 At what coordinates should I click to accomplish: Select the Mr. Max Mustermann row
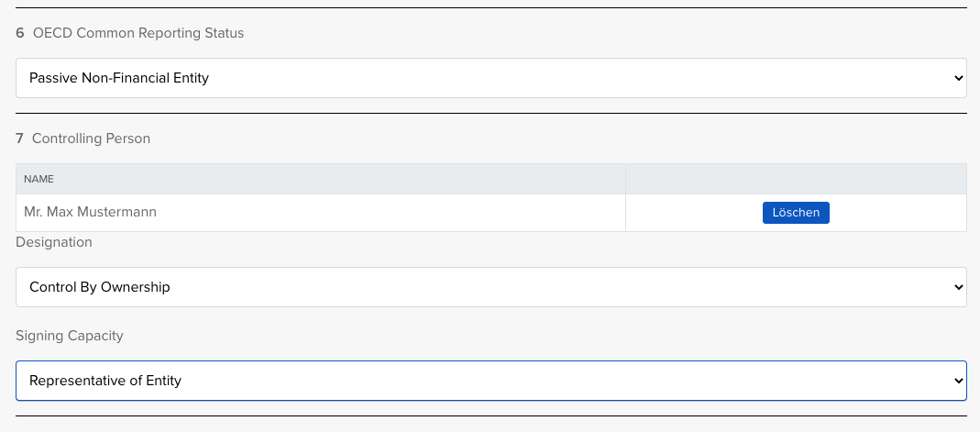point(321,212)
